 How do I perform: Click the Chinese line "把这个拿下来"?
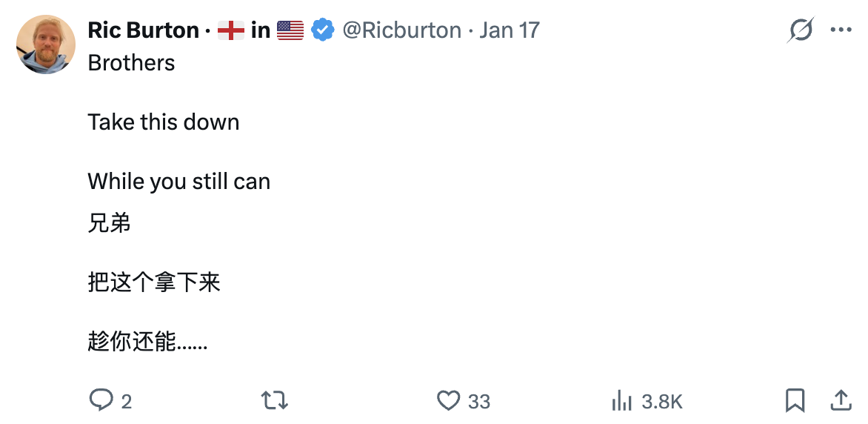(154, 282)
